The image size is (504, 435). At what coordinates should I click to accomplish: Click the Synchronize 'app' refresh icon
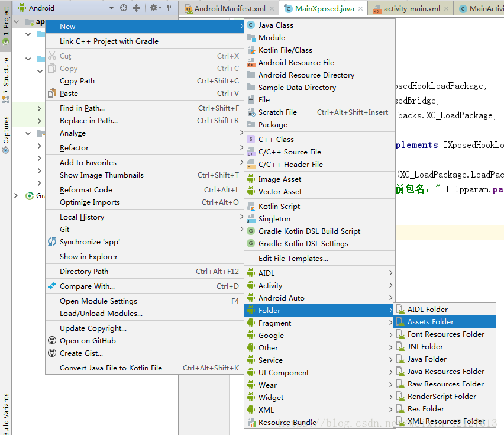(52, 242)
